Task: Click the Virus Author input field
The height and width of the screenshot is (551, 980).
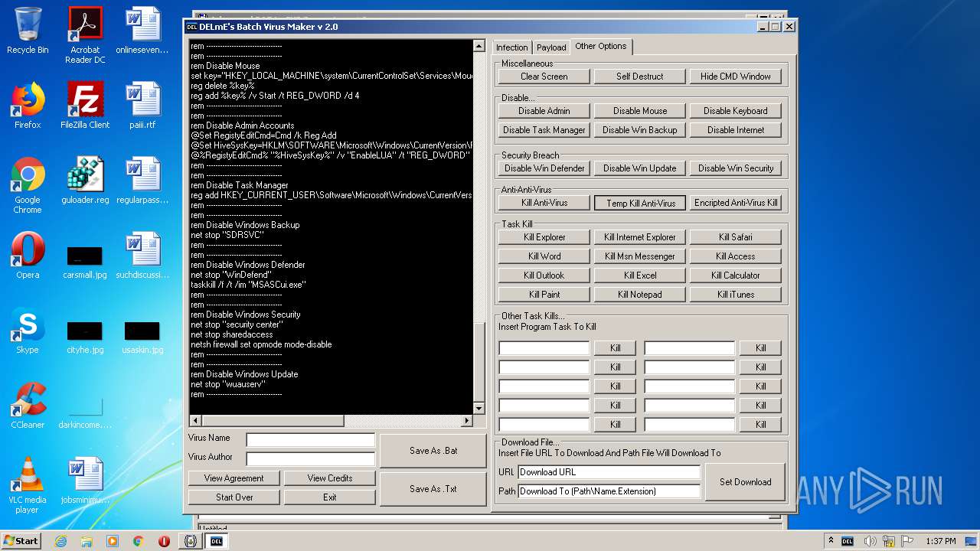Action: (310, 458)
